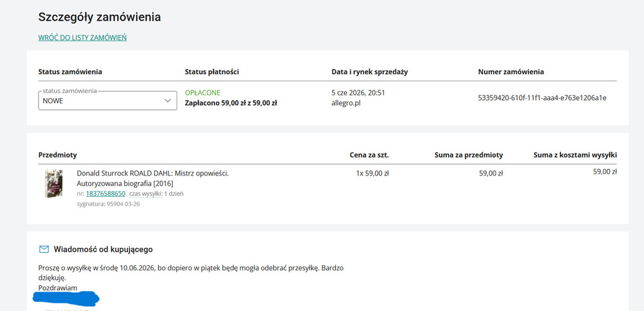
Task: Select the order number 53359420-610f text
Action: coord(542,98)
